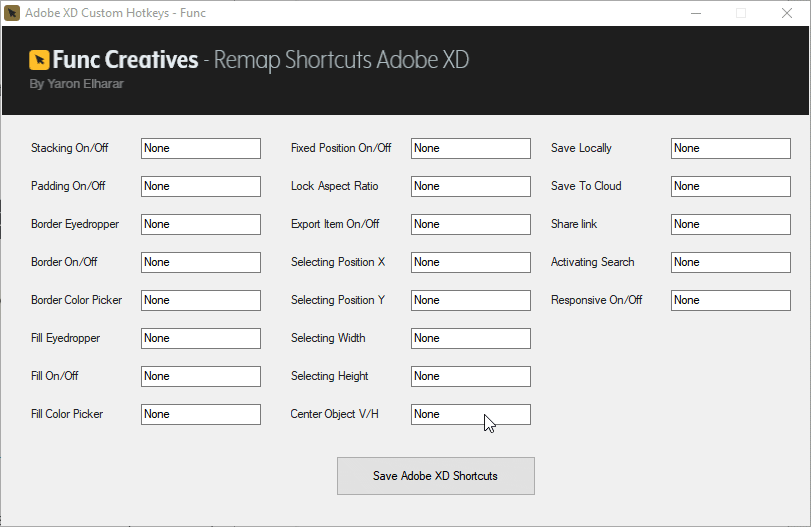Focus the Padding On/Off shortcut box
This screenshot has width=811, height=527.
point(201,186)
